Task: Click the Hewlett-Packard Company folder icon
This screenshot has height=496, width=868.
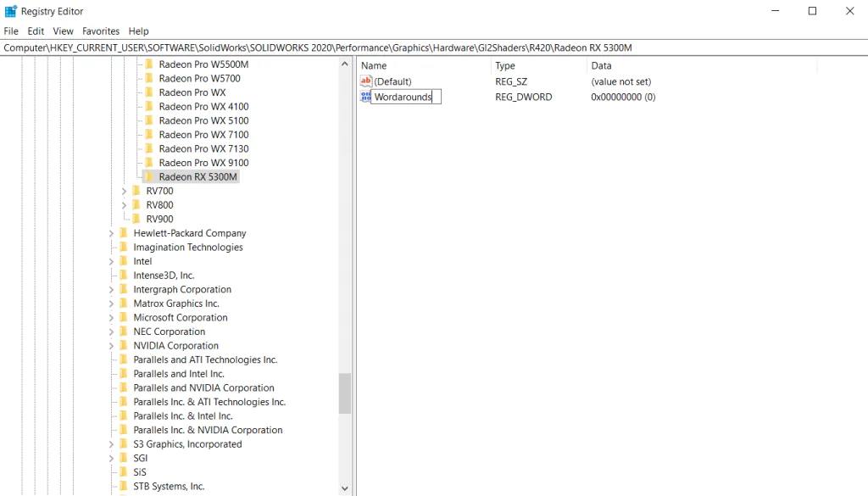Action: click(x=124, y=233)
